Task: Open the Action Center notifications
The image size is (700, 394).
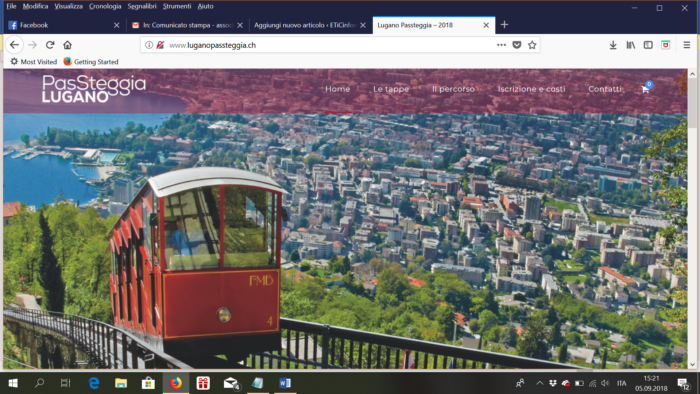Action: [683, 383]
